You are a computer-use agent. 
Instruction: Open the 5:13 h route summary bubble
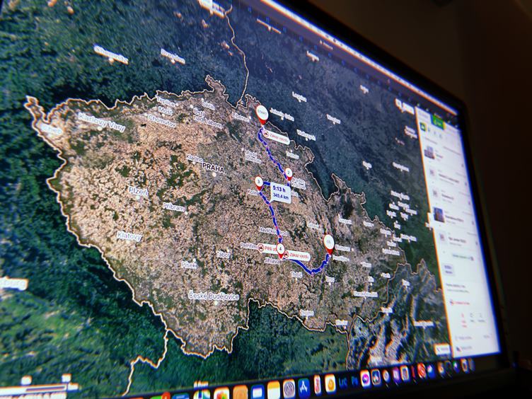click(x=281, y=192)
